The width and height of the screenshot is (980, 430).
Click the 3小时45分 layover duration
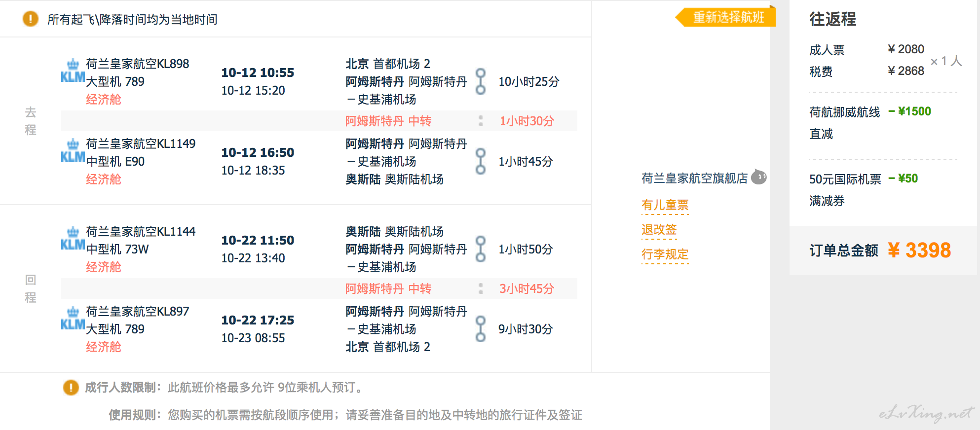(x=527, y=288)
